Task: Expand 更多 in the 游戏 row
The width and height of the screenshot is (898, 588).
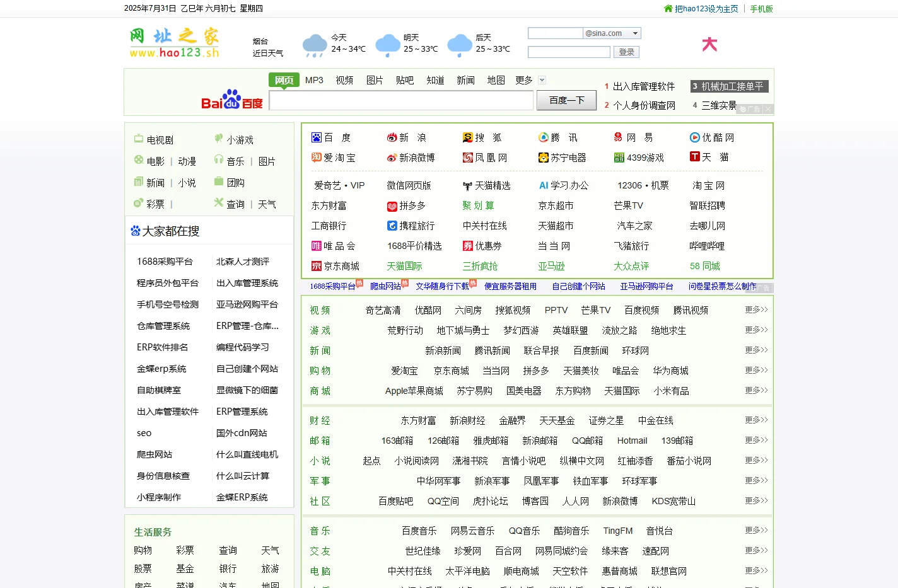Action: pyautogui.click(x=756, y=330)
